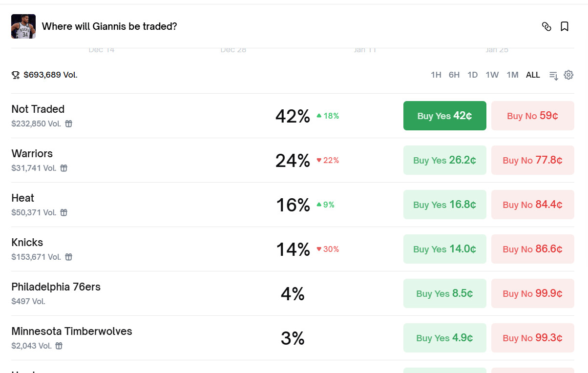Copy the market link icon

(546, 26)
